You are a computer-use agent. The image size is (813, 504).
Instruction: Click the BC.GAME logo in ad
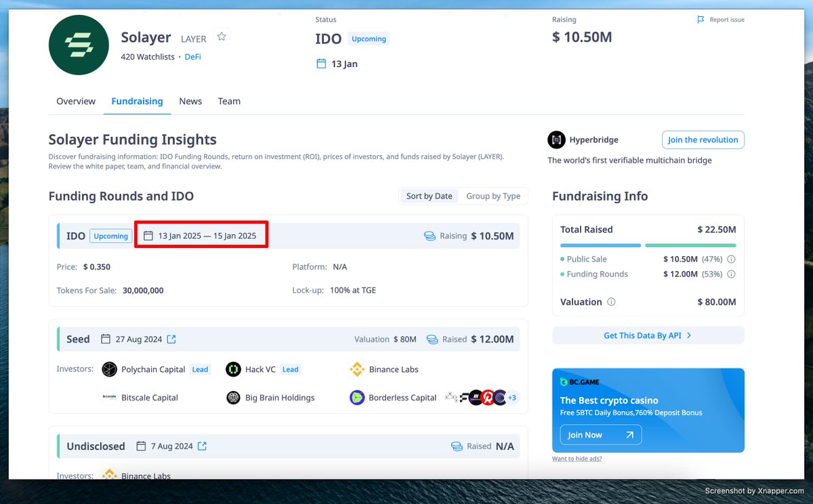[x=580, y=382]
